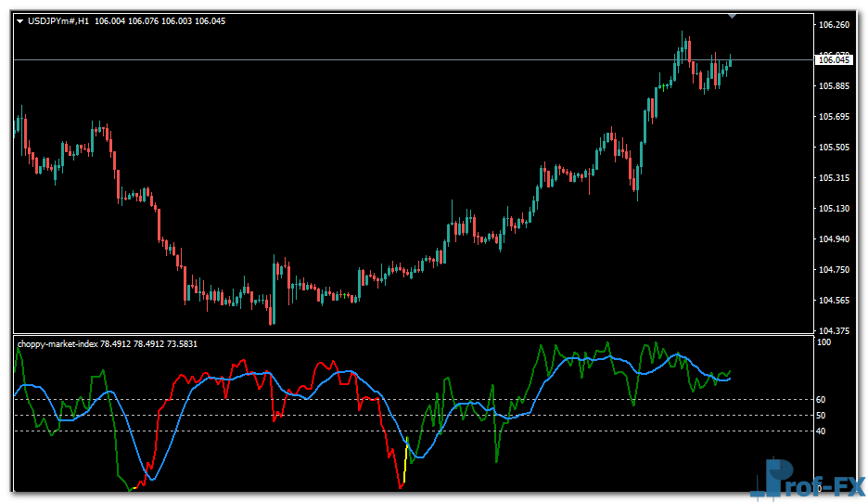Click the 106.260 price axis label
The width and height of the screenshot is (868, 502).
point(835,25)
